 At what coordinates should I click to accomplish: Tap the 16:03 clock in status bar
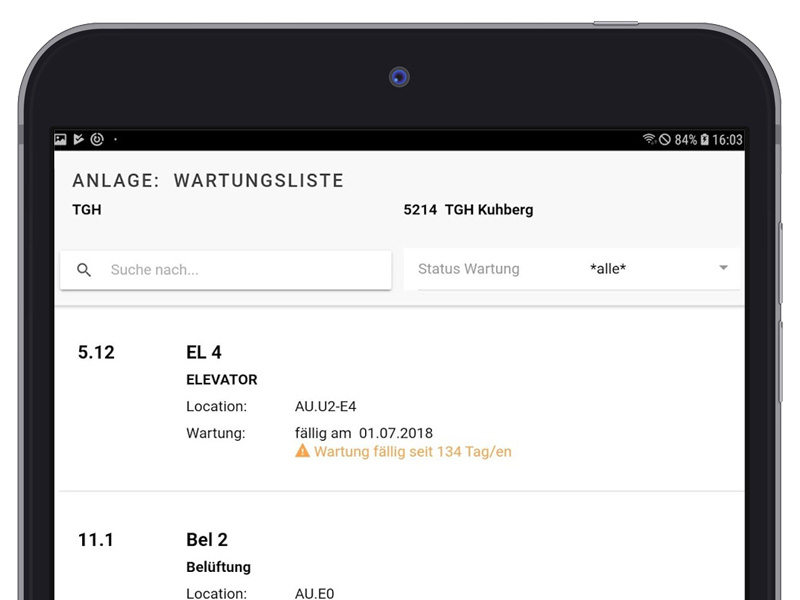[727, 140]
